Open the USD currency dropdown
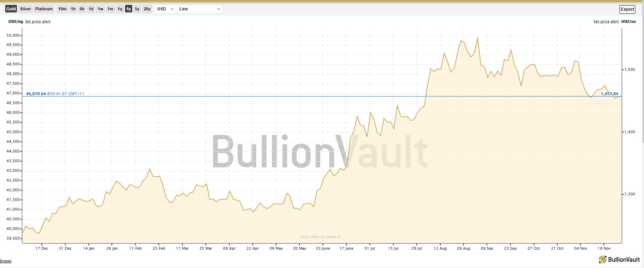This screenshot has width=644, height=268. coord(165,9)
